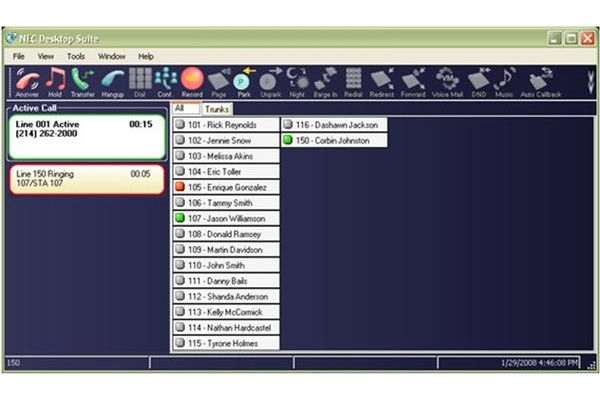600x400 pixels.
Task: Click the Barge In icon
Action: coord(325,82)
